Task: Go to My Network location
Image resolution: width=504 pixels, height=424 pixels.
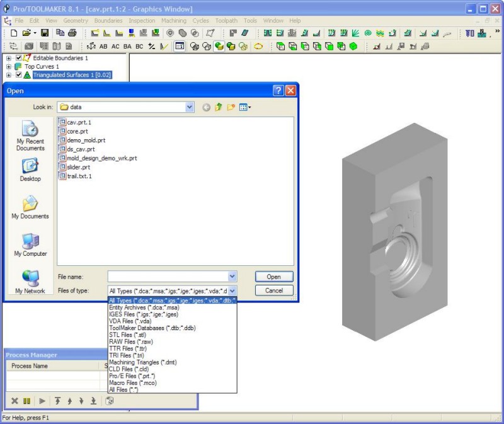Action: click(x=30, y=282)
